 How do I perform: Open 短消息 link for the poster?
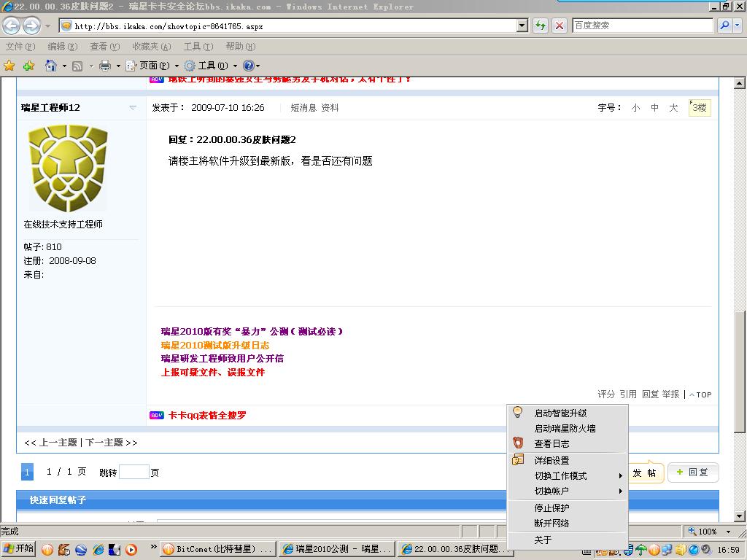[303, 108]
